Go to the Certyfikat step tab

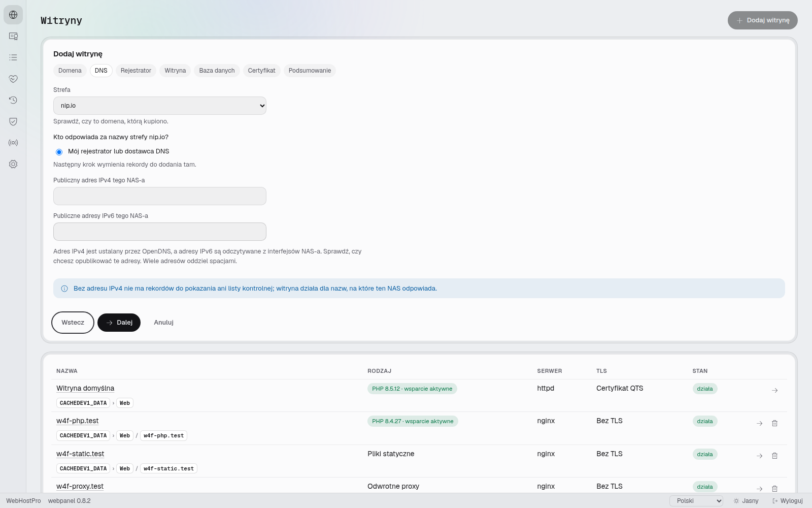(x=262, y=71)
